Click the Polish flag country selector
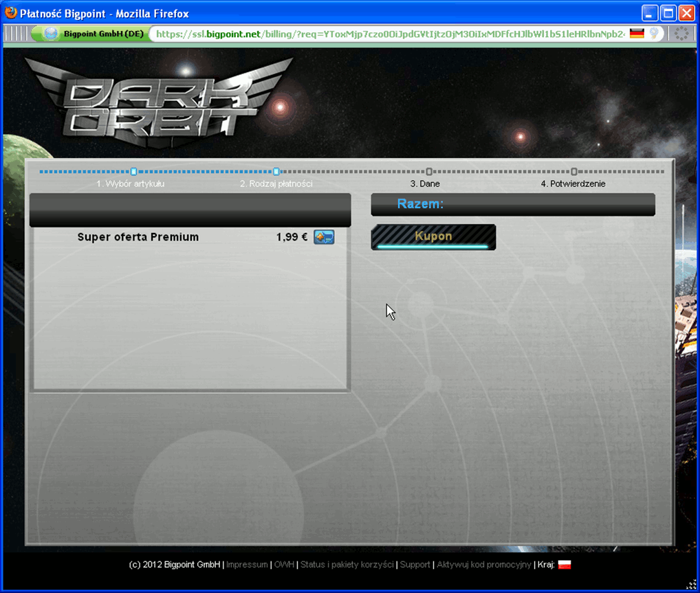The width and height of the screenshot is (700, 593). point(565,564)
